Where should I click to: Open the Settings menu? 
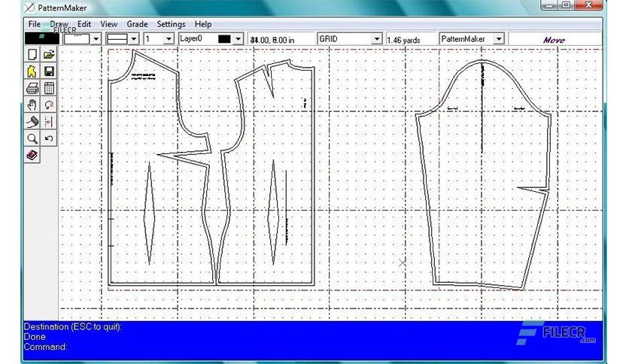point(171,24)
